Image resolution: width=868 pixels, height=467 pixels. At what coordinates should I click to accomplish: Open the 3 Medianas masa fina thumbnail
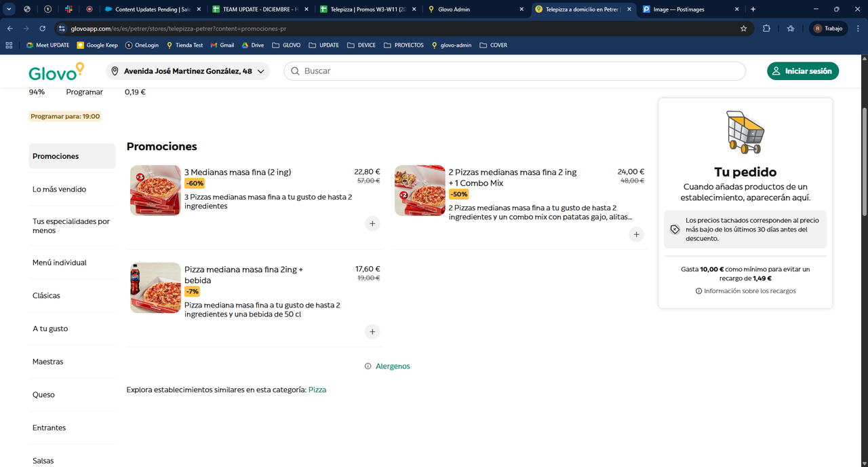pyautogui.click(x=155, y=190)
